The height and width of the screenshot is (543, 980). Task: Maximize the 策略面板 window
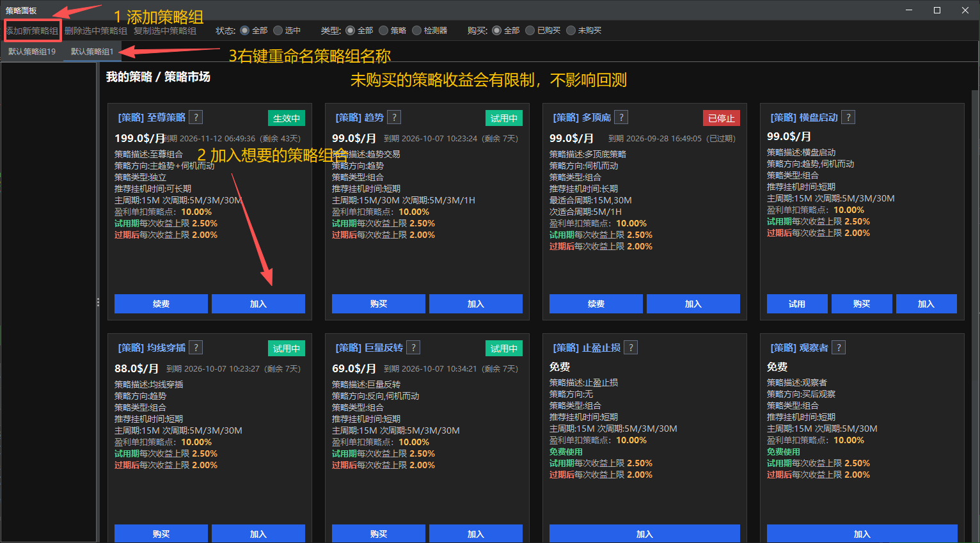937,10
